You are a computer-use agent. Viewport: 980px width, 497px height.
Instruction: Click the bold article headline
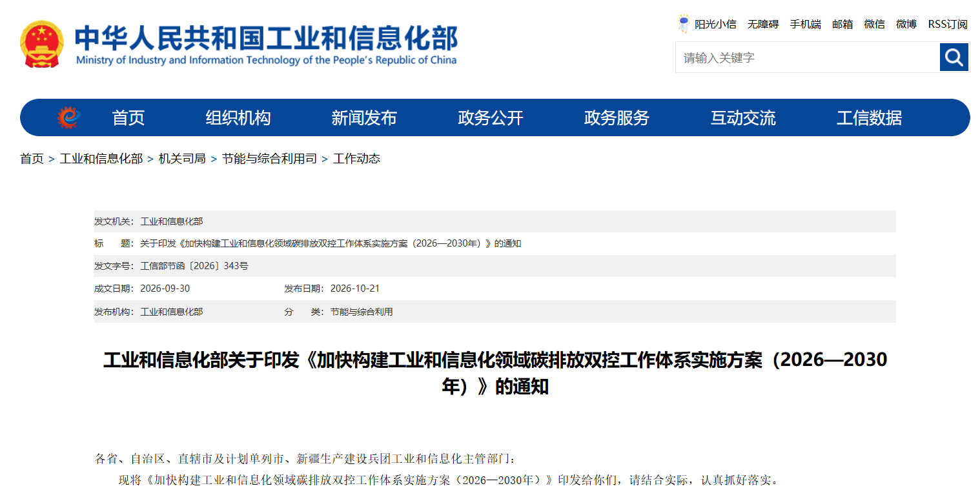(495, 373)
